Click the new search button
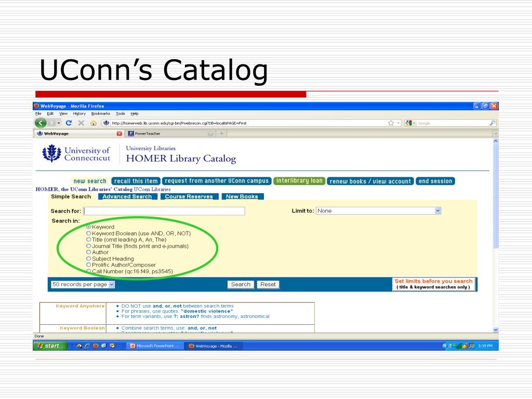 (90, 181)
